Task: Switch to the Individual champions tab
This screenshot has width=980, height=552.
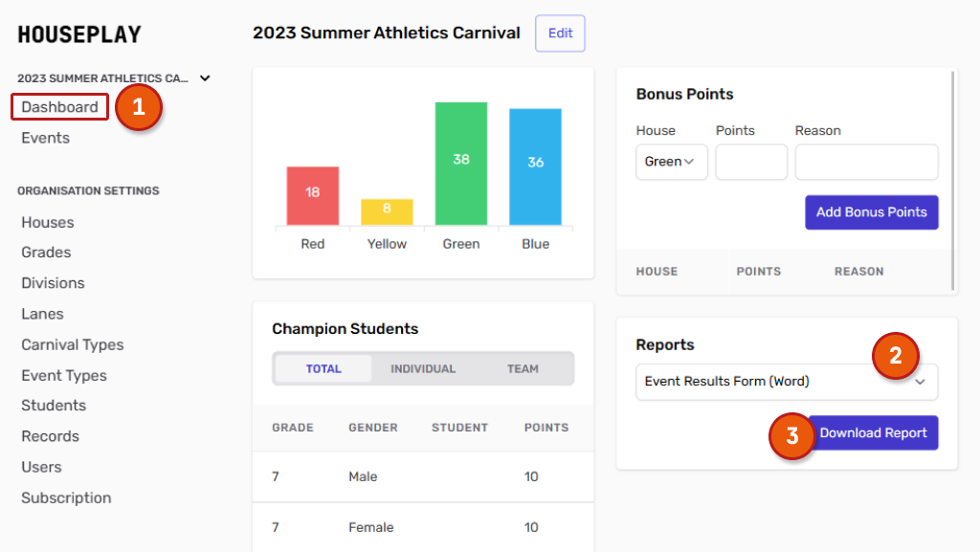Action: click(423, 369)
